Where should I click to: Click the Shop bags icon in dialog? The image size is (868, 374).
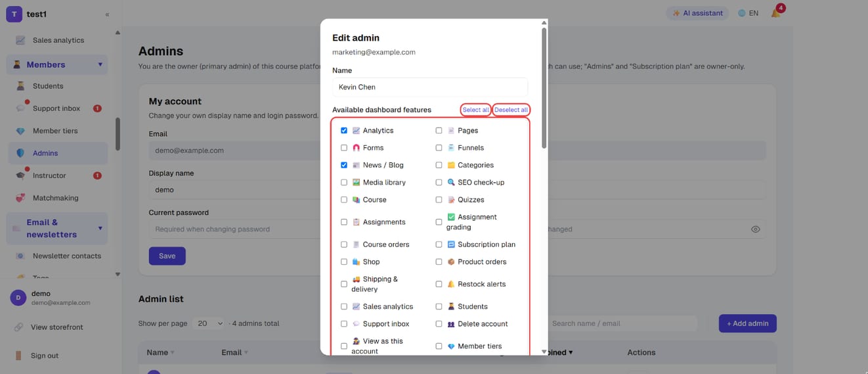coord(356,262)
